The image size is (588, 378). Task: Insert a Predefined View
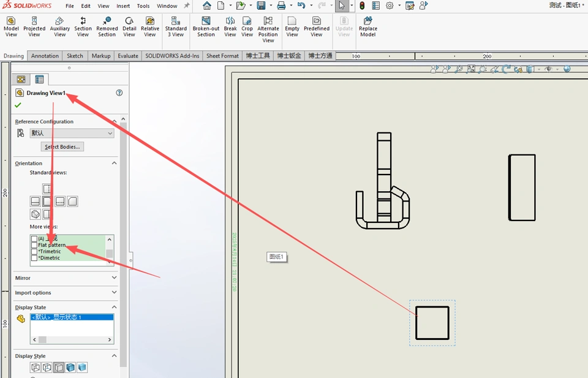pos(317,26)
